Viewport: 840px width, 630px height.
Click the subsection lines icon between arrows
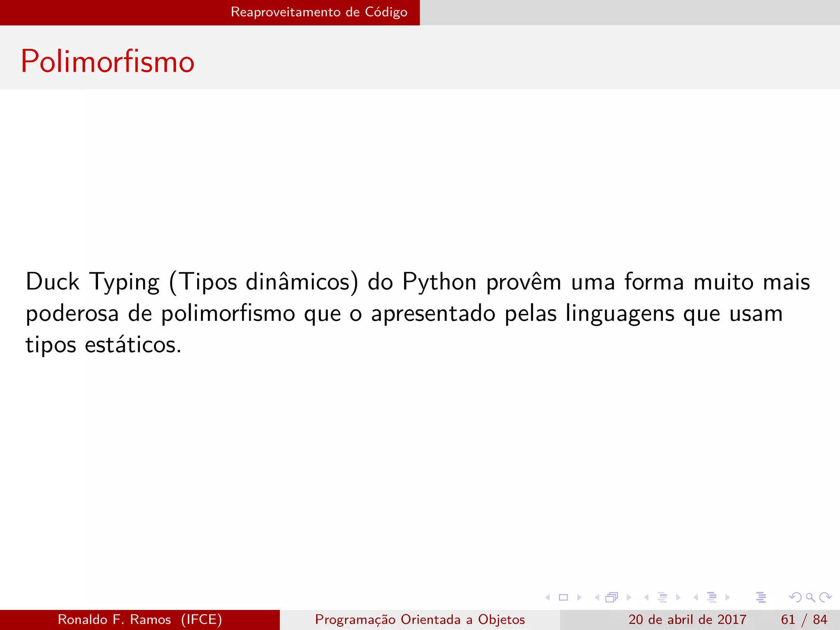point(662,597)
